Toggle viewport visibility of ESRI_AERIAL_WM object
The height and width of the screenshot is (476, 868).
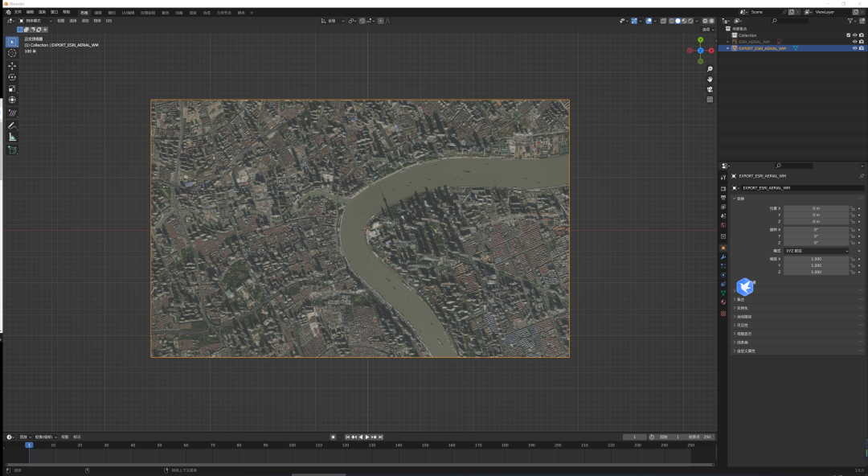click(x=854, y=42)
